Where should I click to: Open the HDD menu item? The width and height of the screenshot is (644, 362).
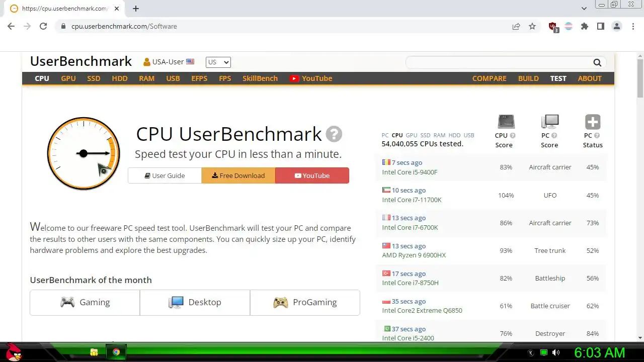coord(120,78)
